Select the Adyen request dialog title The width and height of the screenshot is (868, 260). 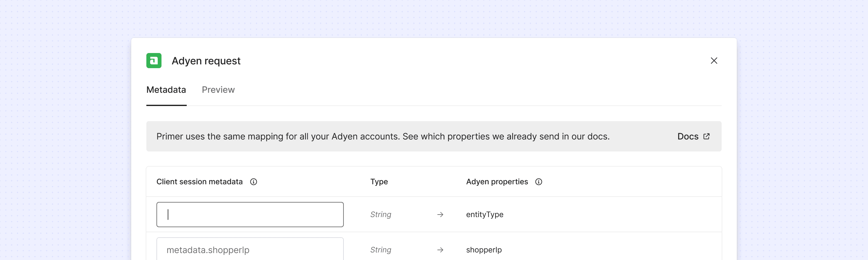click(x=206, y=61)
